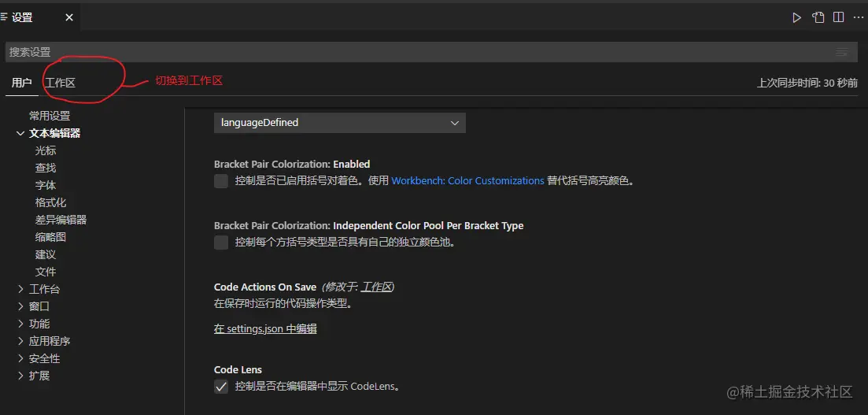The image size is (868, 415).
Task: Expand the 窗口 section chevron
Action: 20,306
